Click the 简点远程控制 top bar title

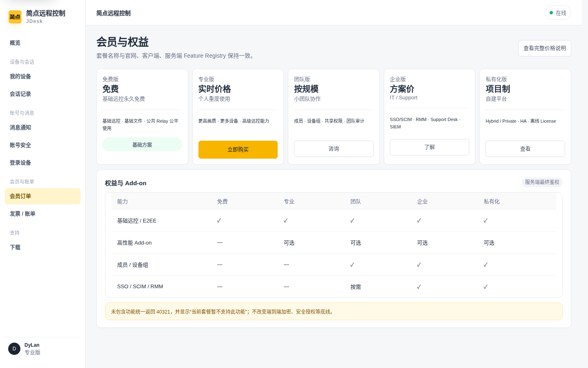point(114,13)
